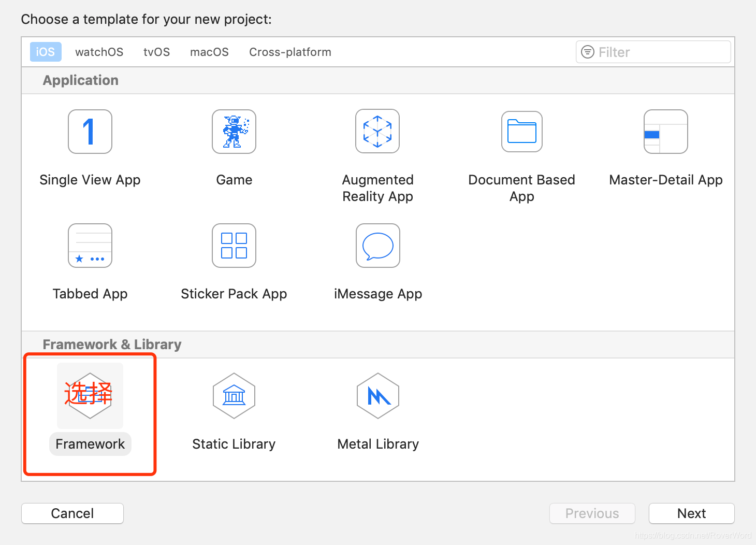
Task: Choose the Game template icon
Action: click(x=234, y=132)
